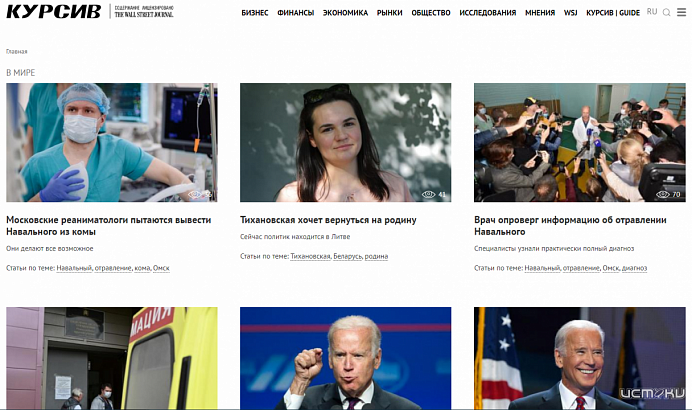The height and width of the screenshot is (410, 692).
Task: Open the ambulance photo thumbnail
Action: pos(111,358)
